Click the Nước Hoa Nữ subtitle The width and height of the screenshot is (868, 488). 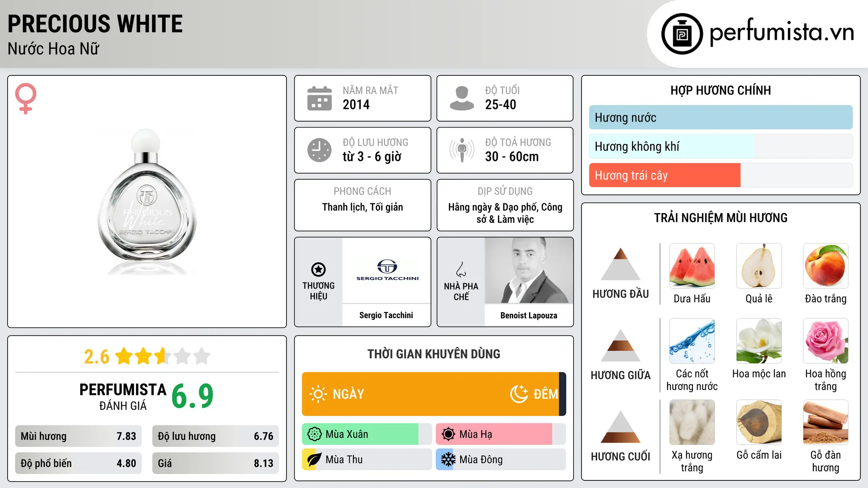[x=53, y=49]
